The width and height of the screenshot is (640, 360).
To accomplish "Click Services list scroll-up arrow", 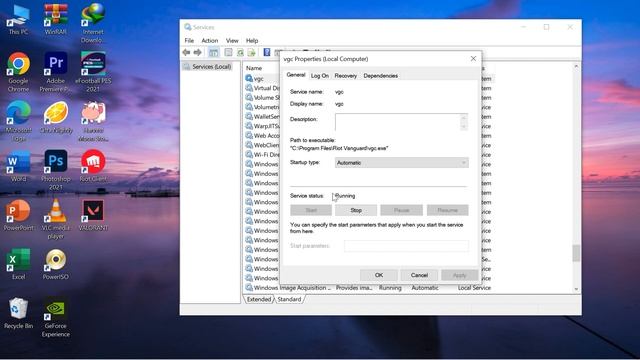I will (x=576, y=66).
